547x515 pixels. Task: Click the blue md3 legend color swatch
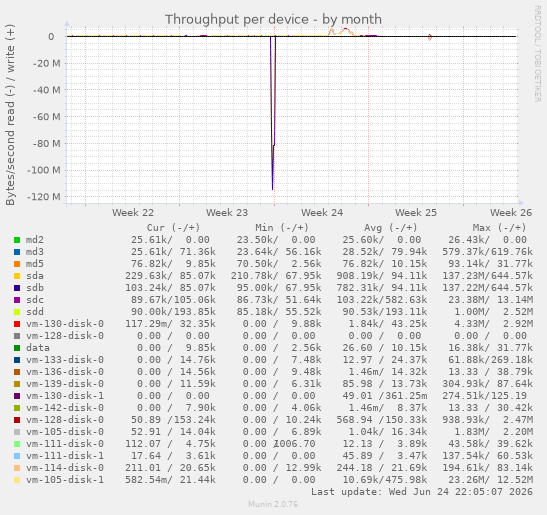[17, 252]
